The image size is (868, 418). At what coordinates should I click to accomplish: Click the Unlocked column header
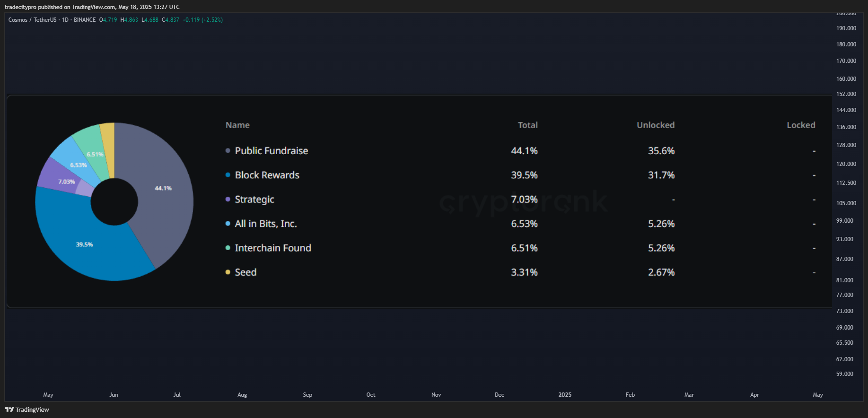click(656, 125)
